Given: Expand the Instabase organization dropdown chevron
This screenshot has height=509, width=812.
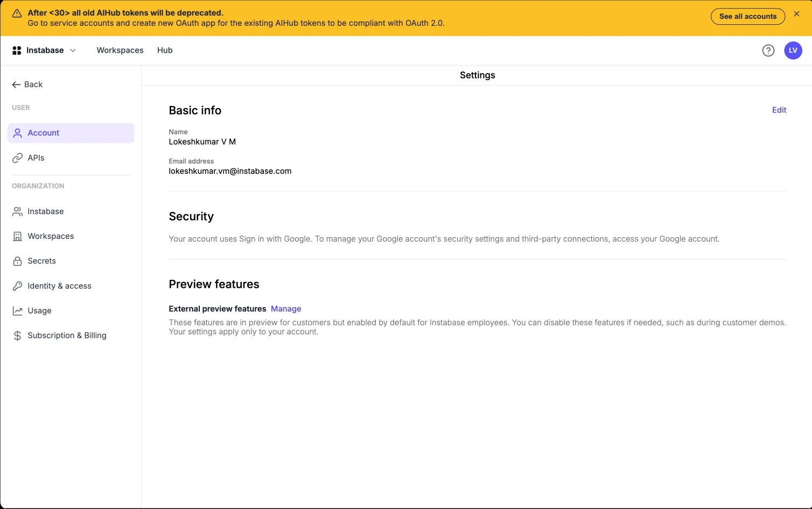Looking at the screenshot, I should pyautogui.click(x=73, y=51).
